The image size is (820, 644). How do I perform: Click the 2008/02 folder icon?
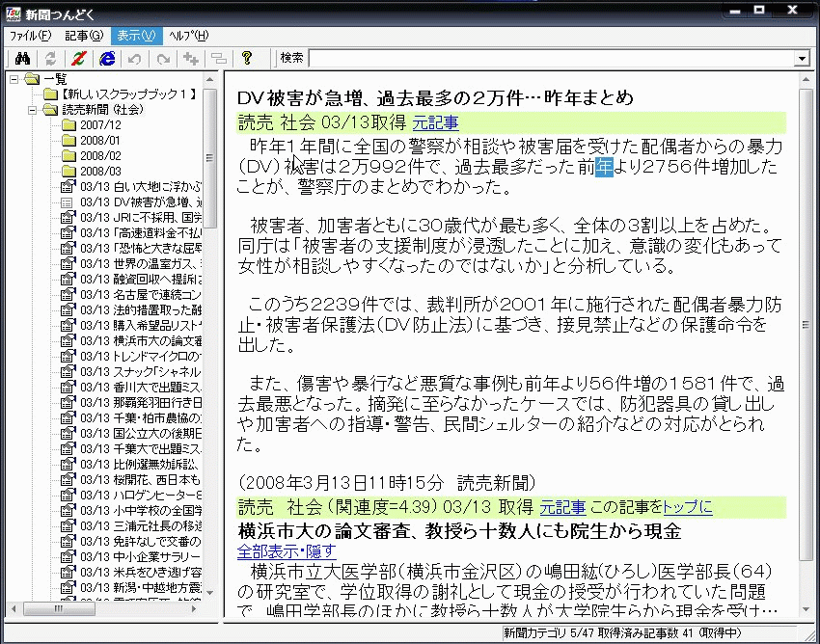pos(68,156)
